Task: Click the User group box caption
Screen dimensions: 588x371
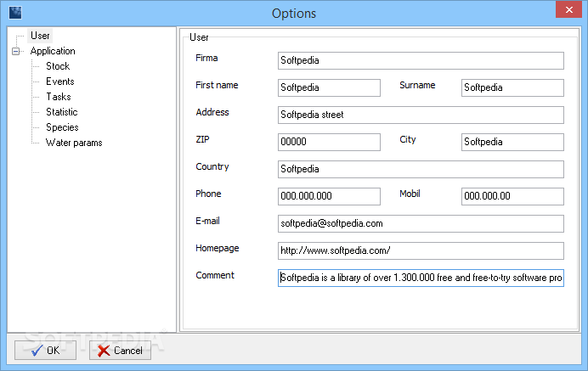Action: [199, 37]
